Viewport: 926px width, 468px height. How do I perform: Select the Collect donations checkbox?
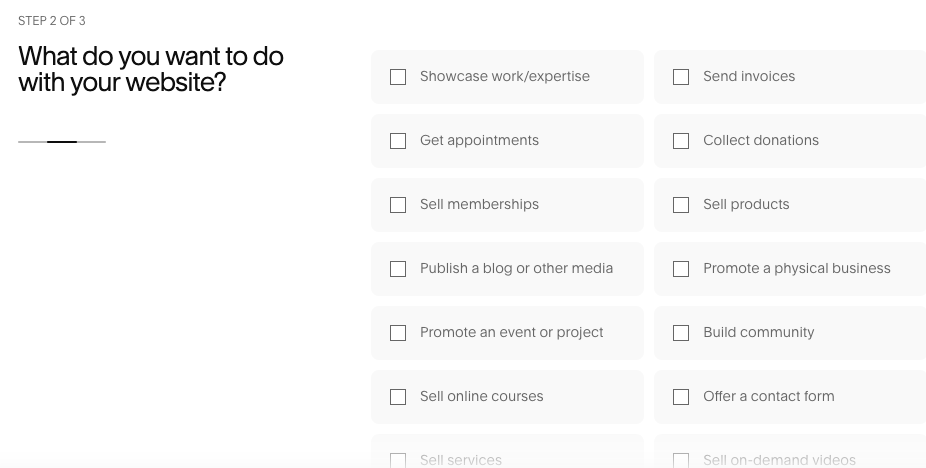(x=681, y=141)
